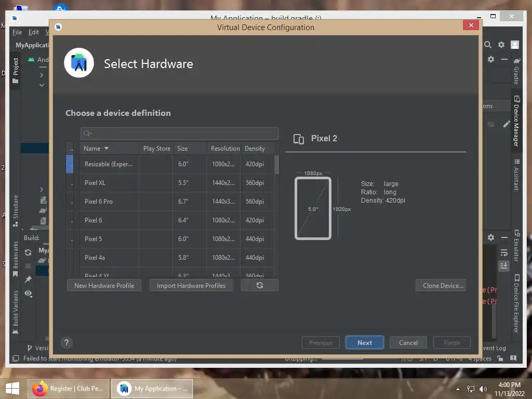This screenshot has height=399, width=532.
Task: Open the Version Control branch icon
Action: tap(30, 348)
